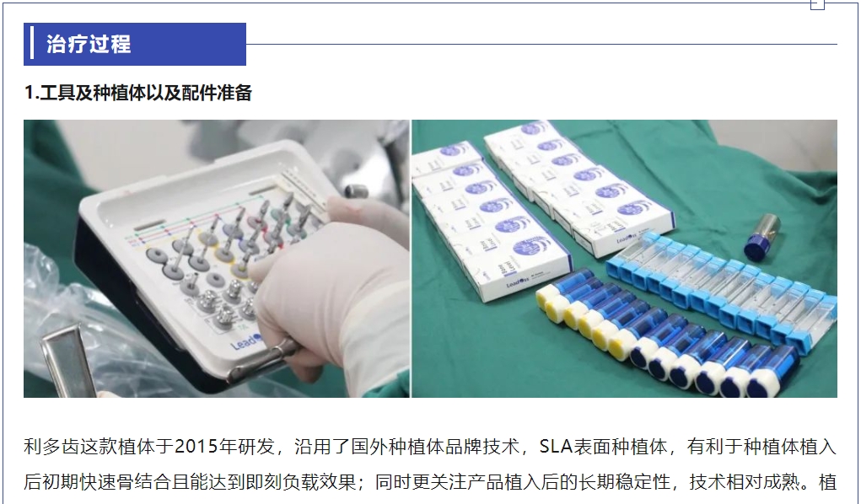Image resolution: width=861 pixels, height=504 pixels.
Task: Click the text 即刻负载效果 in the second line
Action: click(300, 482)
